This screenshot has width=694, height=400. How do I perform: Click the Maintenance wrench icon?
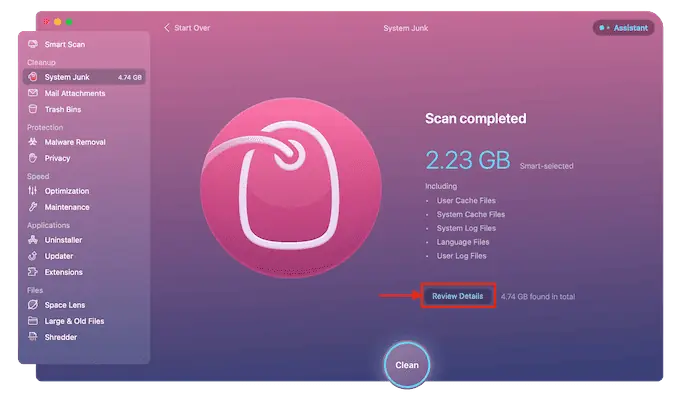[33, 207]
